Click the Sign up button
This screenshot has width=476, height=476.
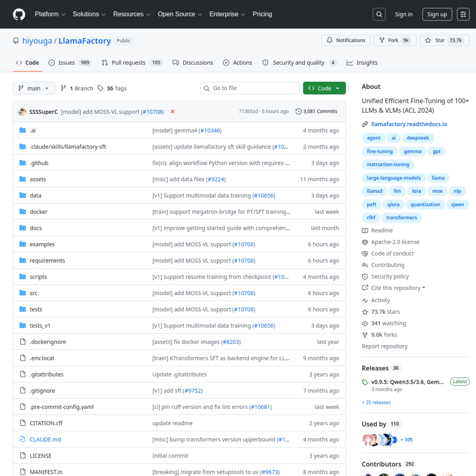437,14
